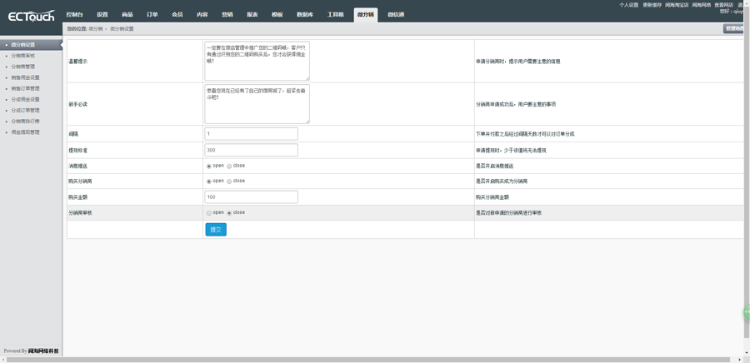
Task: Open 销售订单管理 in the sidebar
Action: click(x=25, y=88)
